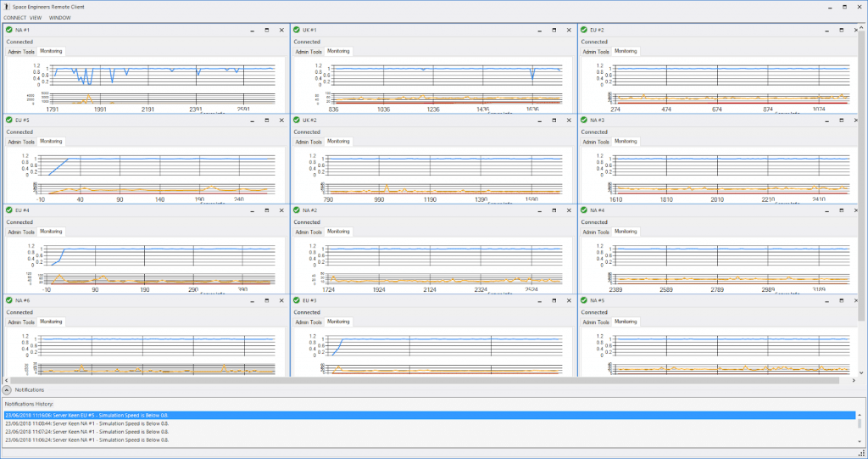Screen dimensions: 868x459
Task: Close the EU #5 server panel
Action: [x=281, y=120]
